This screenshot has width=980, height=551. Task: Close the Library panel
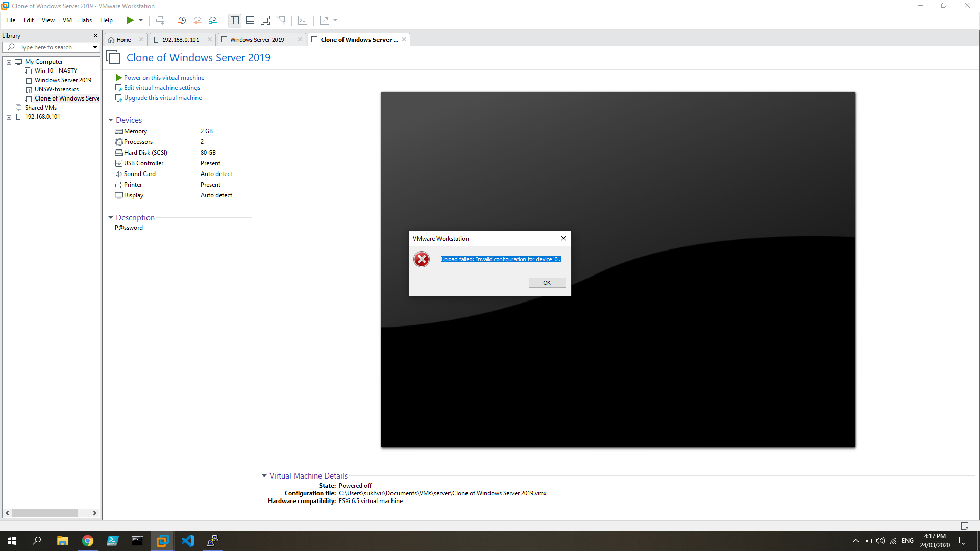[x=95, y=35]
